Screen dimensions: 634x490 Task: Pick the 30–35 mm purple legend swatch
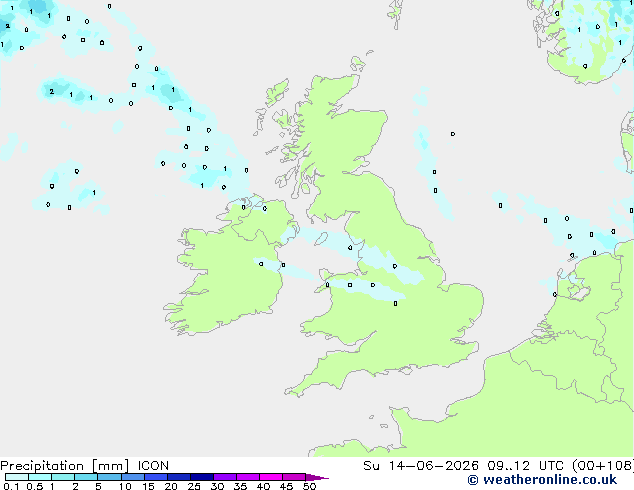pos(224,477)
